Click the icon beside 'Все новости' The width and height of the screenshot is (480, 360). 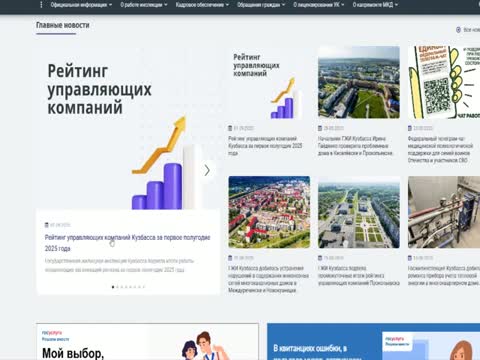458,30
